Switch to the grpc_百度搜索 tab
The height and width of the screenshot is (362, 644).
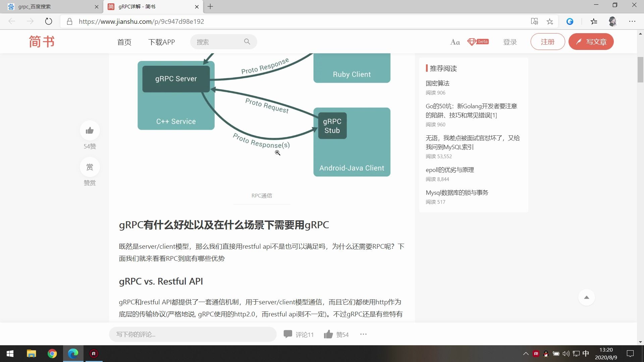pyautogui.click(x=50, y=6)
